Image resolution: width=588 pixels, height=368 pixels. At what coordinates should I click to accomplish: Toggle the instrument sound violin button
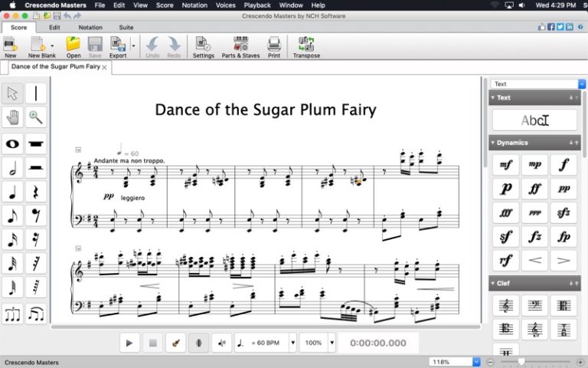175,343
